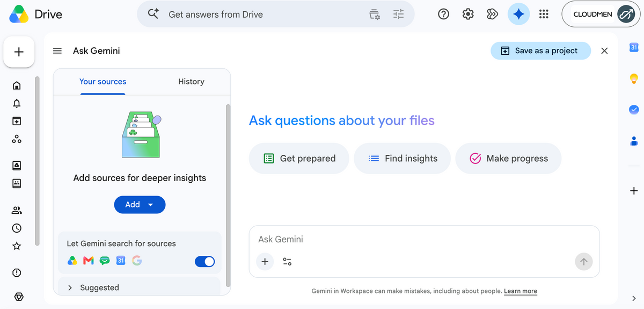Close the Ask Gemini panel

click(604, 51)
